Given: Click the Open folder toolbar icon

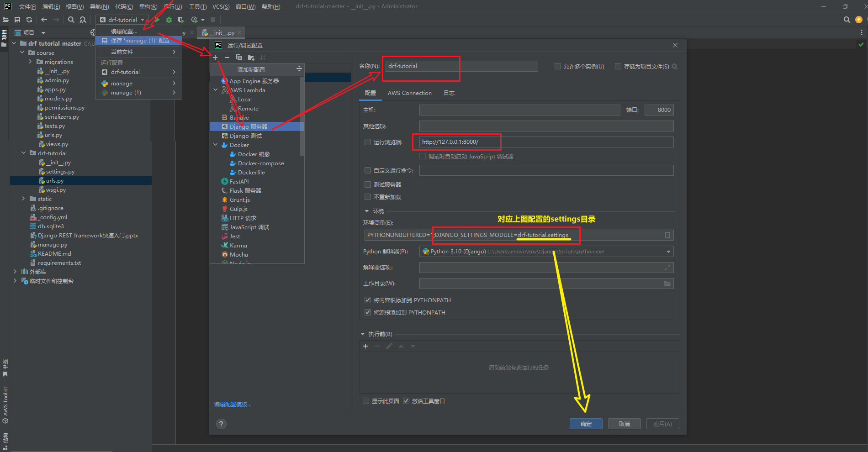Looking at the screenshot, I should coord(5,20).
